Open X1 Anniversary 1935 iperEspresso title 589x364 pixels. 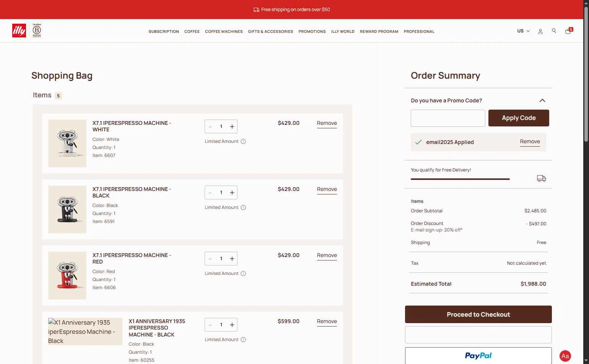(x=157, y=328)
